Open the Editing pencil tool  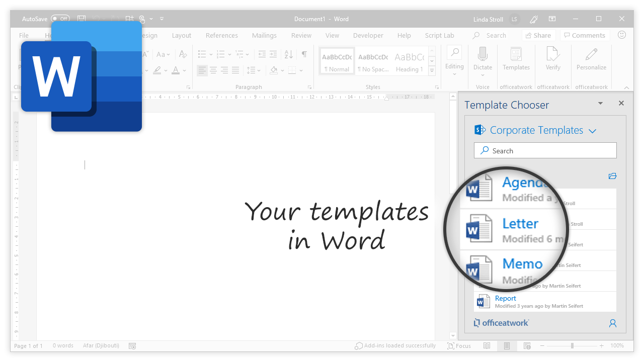[x=454, y=58]
